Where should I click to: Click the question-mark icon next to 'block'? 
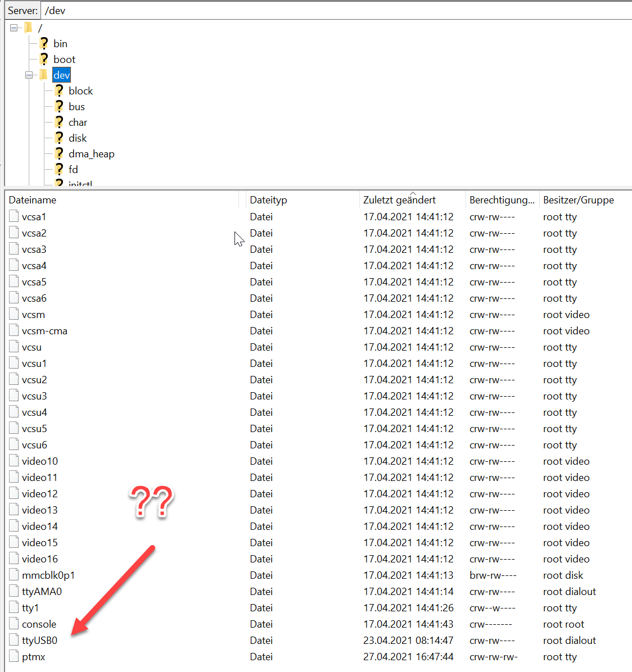click(x=60, y=90)
